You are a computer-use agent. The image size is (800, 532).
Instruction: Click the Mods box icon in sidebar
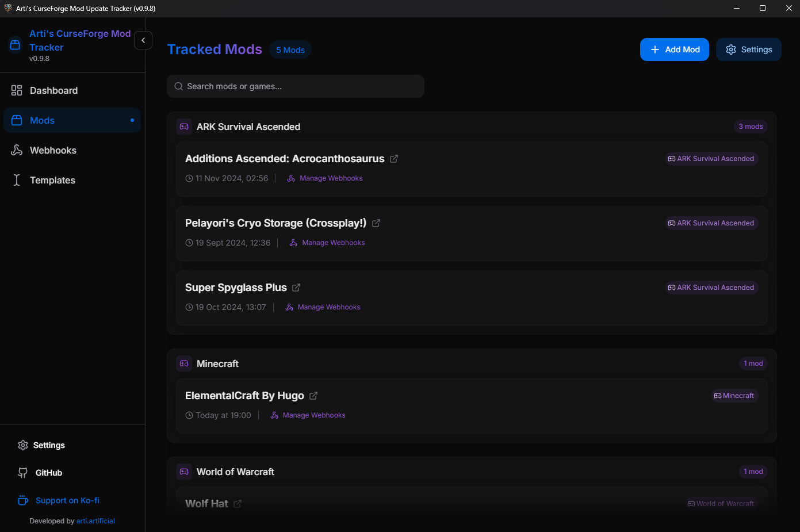(17, 120)
